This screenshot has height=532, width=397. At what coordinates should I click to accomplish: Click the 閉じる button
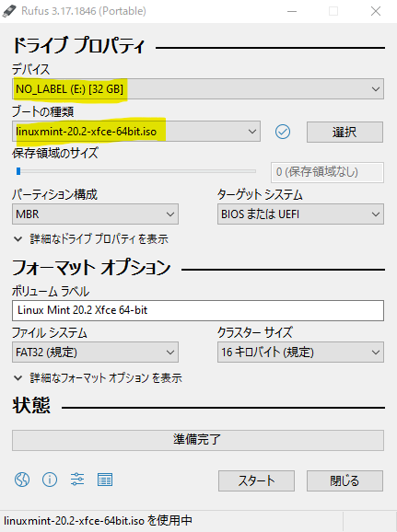click(x=344, y=480)
